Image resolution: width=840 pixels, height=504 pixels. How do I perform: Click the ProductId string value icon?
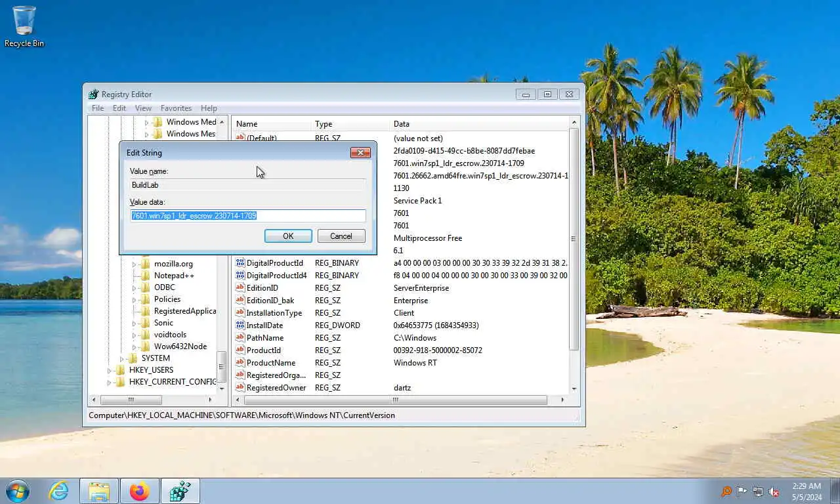pyautogui.click(x=240, y=350)
